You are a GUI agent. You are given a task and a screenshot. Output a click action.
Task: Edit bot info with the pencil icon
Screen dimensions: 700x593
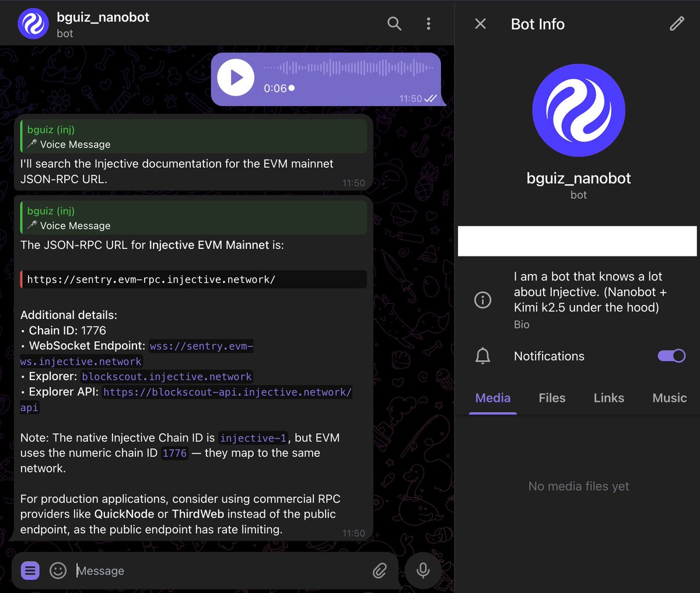pos(677,24)
